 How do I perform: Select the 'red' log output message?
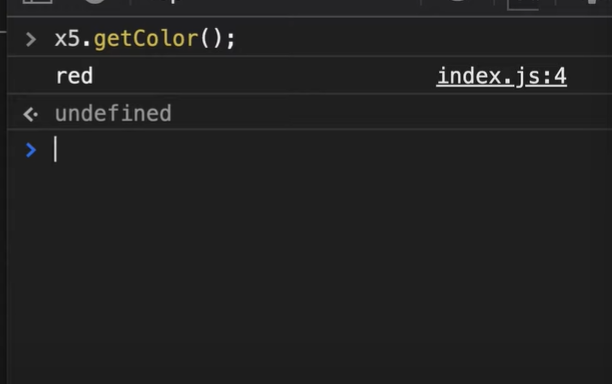[x=75, y=76]
